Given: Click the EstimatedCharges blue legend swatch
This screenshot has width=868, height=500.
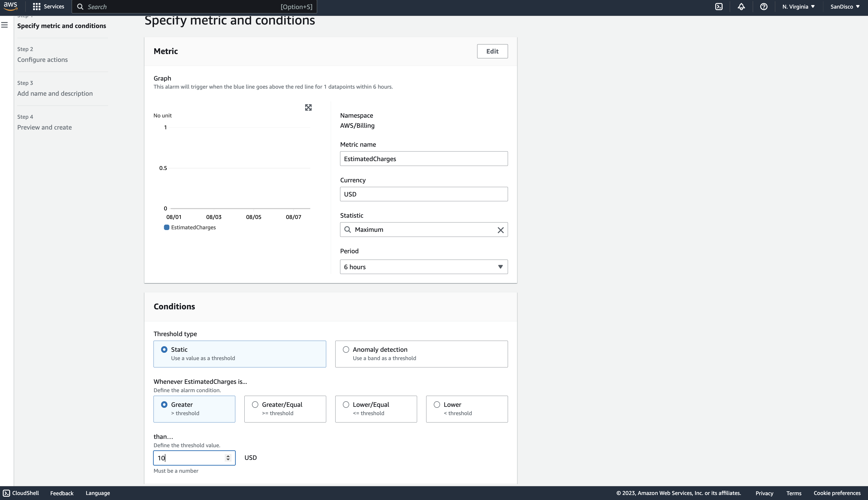Looking at the screenshot, I should pos(166,227).
